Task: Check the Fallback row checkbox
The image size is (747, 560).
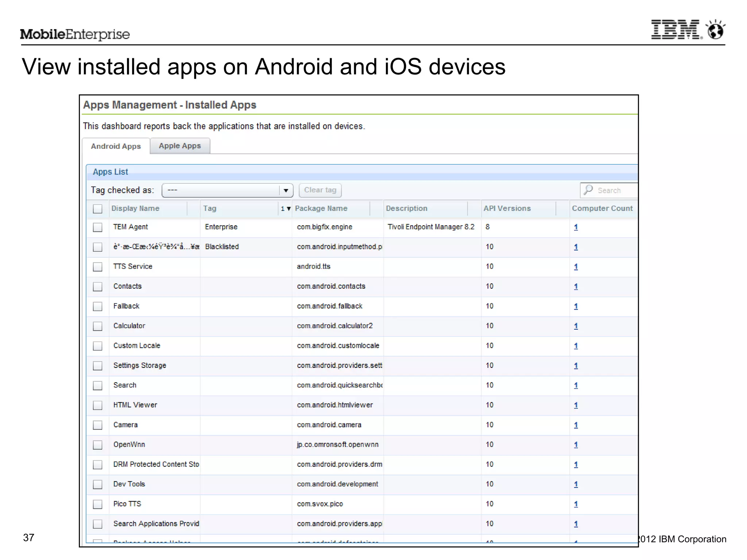Action: [97, 306]
